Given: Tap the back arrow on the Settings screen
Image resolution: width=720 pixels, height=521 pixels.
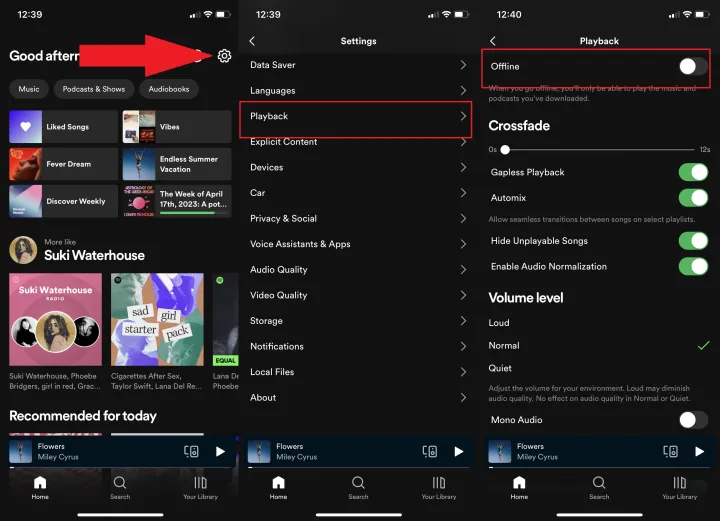Looking at the screenshot, I should click(x=252, y=41).
